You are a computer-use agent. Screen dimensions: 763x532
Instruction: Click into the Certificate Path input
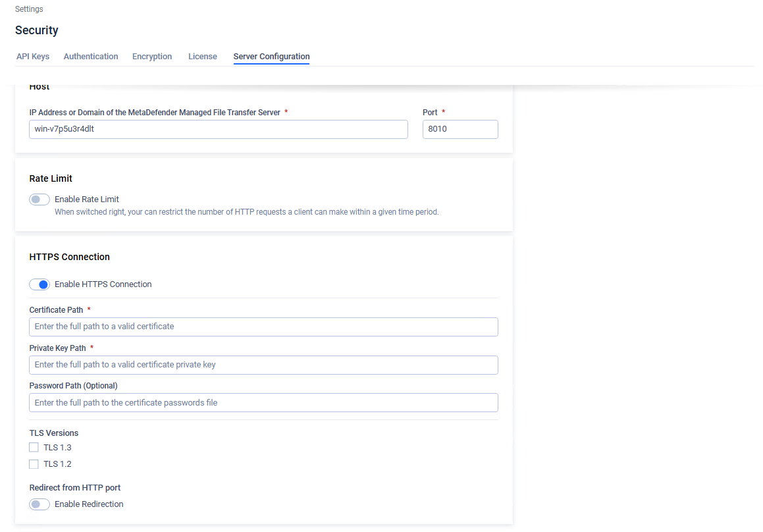(263, 327)
